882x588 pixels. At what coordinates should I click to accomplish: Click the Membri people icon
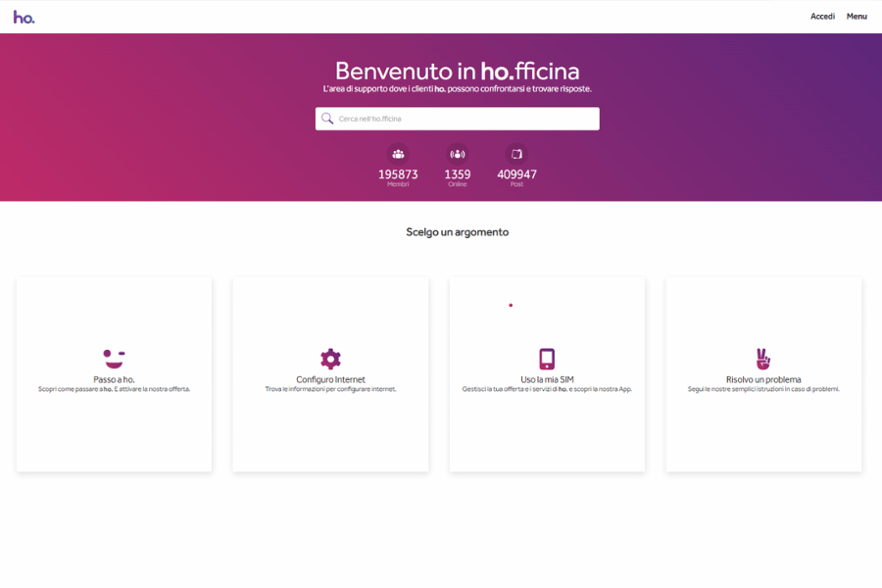(x=398, y=154)
